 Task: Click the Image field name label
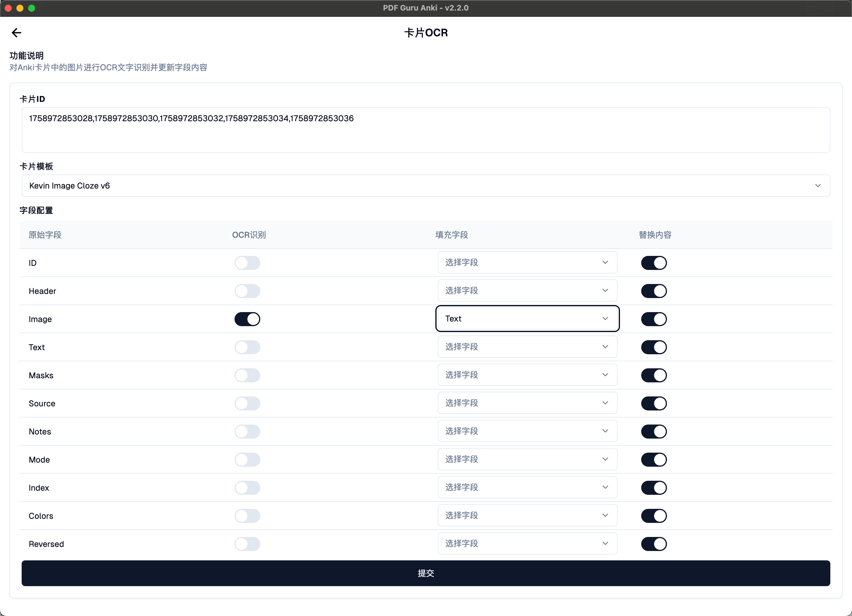[x=40, y=319]
